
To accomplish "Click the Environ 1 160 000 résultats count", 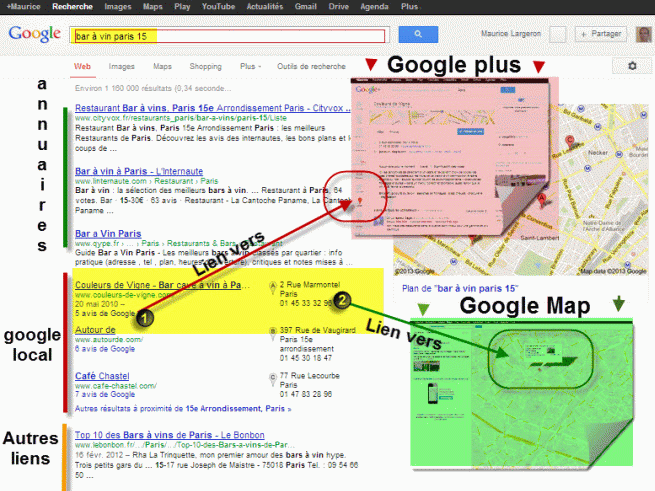I will click(x=152, y=88).
